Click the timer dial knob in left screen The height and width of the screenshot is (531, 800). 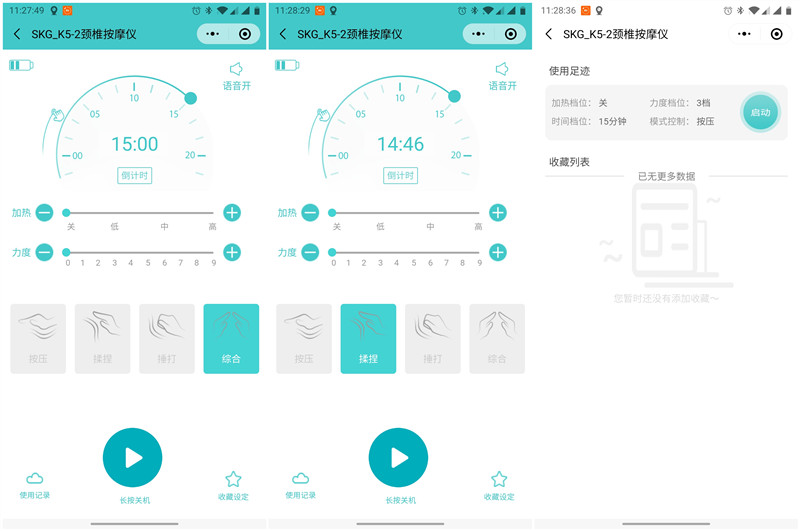190,98
